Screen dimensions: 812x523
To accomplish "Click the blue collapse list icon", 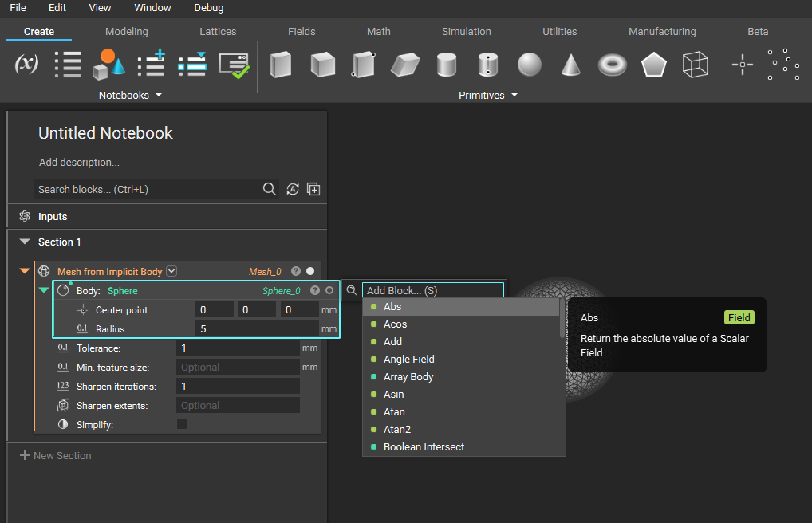I will coord(192,65).
